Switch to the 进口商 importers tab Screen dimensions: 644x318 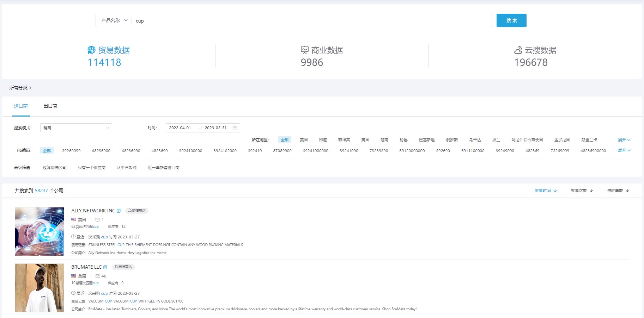click(21, 106)
